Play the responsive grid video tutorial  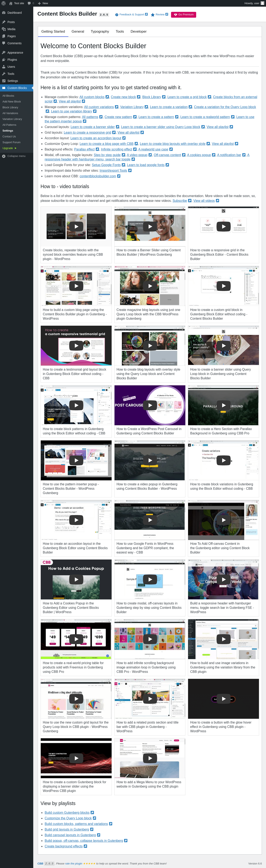tap(224, 226)
